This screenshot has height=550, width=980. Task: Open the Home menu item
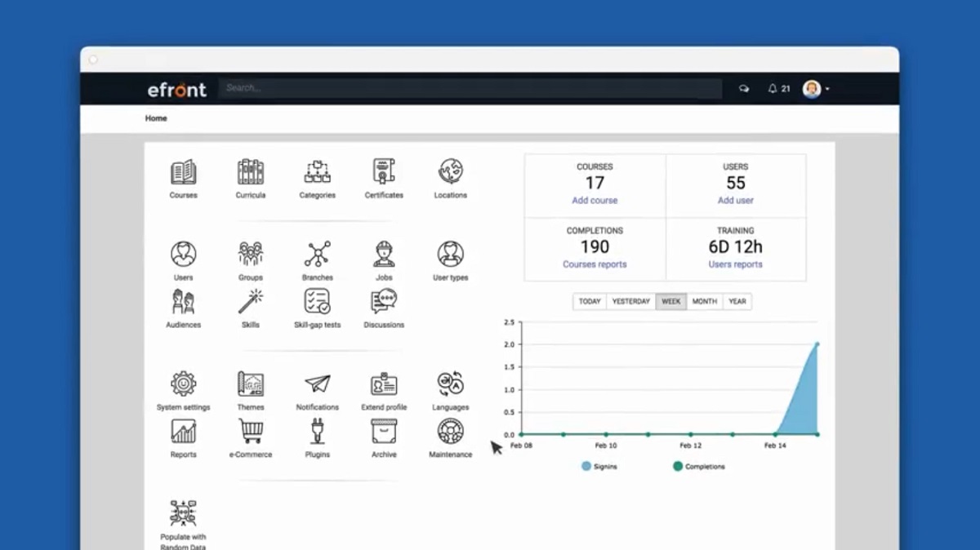pos(155,118)
